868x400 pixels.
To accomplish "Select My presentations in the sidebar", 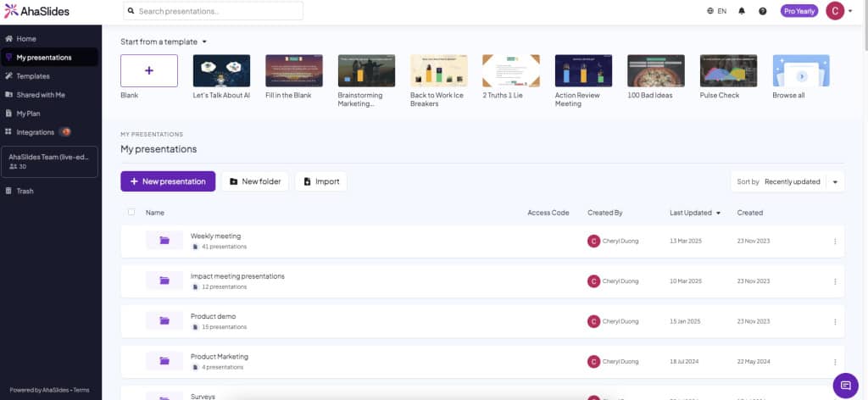I will [x=50, y=57].
